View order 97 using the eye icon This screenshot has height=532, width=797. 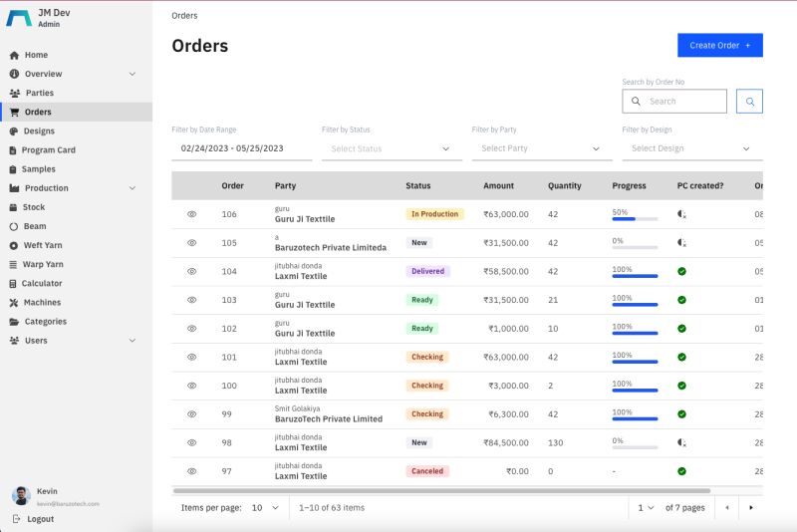pos(192,471)
